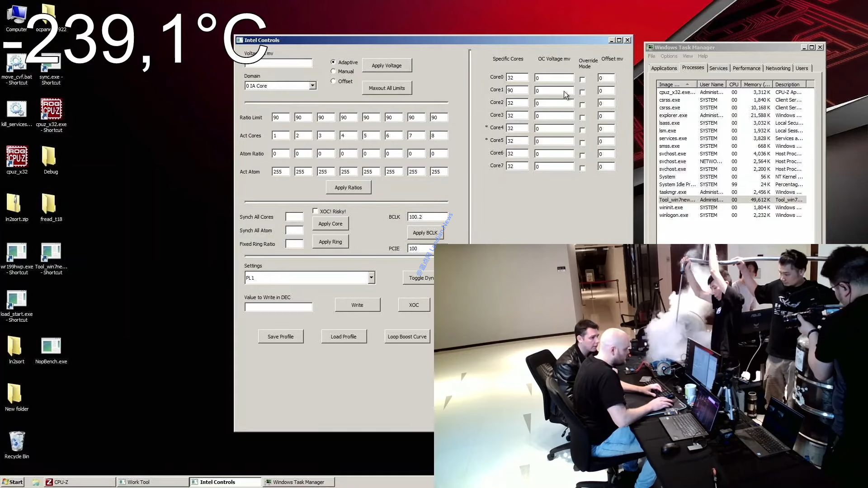Open the taskbar file explorer icon
The height and width of the screenshot is (488, 868).
pyautogui.click(x=36, y=482)
